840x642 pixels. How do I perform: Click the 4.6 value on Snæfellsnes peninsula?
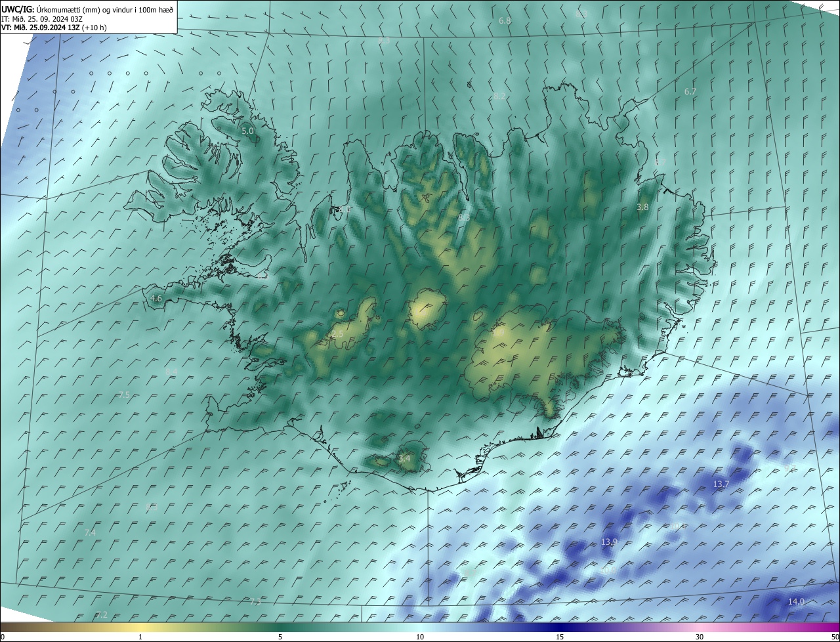[x=156, y=299]
